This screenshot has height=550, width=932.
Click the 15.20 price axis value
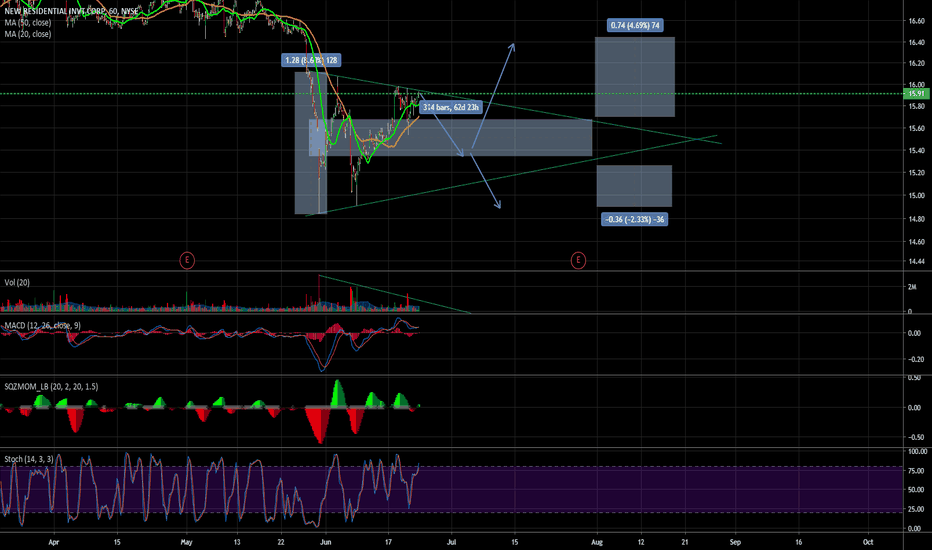tap(916, 173)
